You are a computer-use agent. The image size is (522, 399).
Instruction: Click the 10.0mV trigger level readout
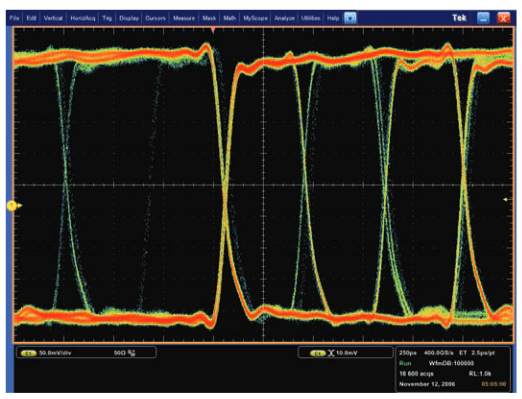click(346, 353)
